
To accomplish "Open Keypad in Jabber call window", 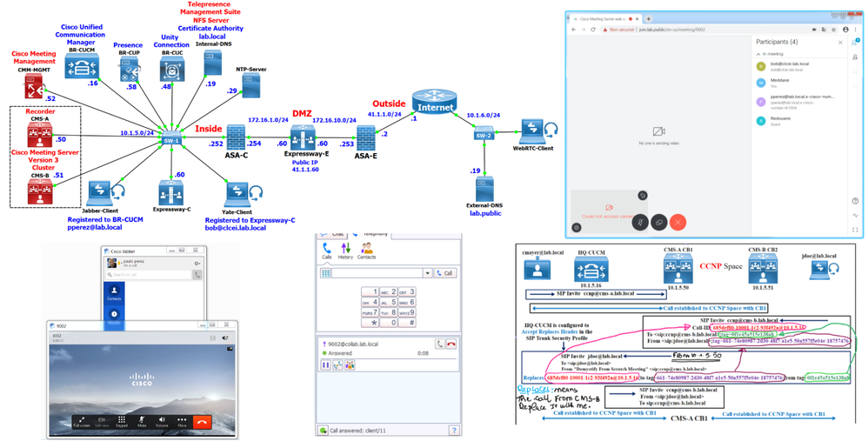I will (x=122, y=422).
